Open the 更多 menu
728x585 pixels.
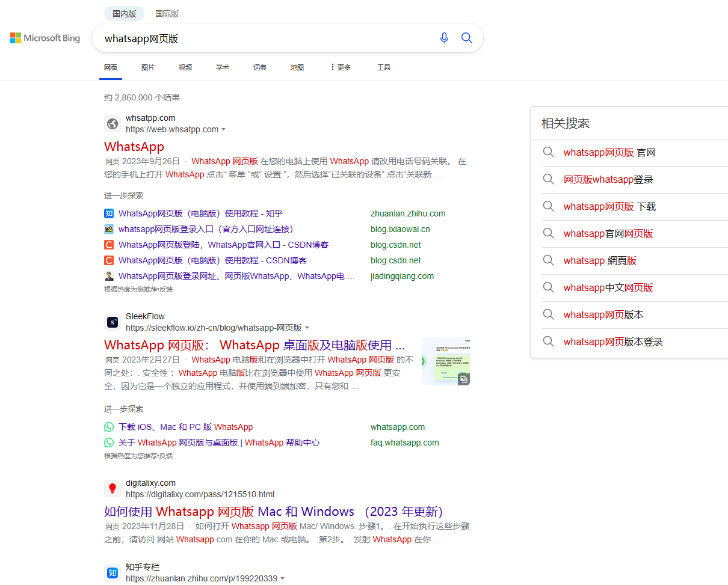341,67
